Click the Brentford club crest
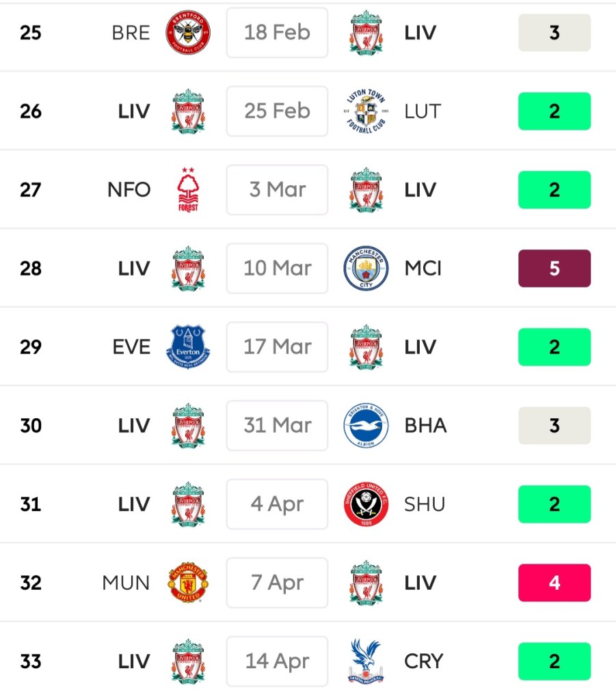The image size is (616, 699). [x=188, y=33]
